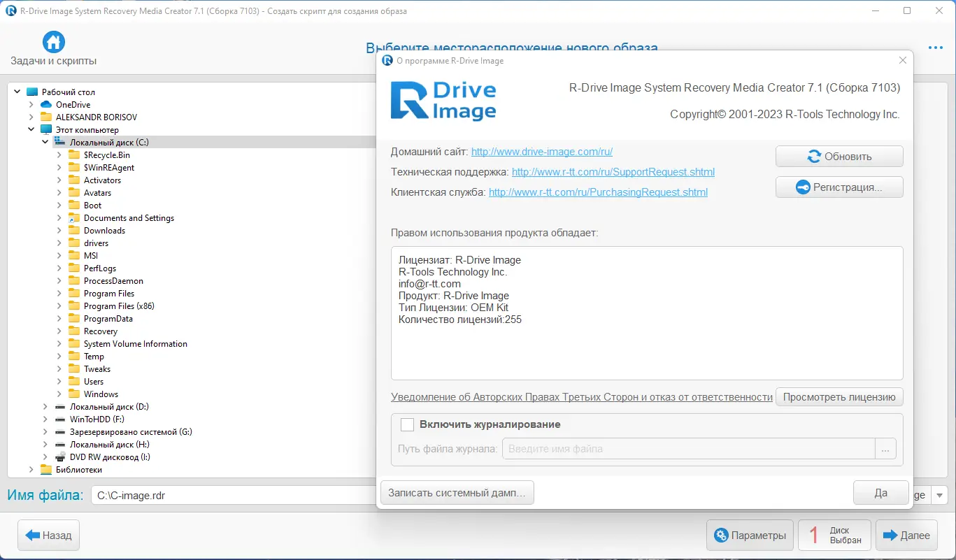The height and width of the screenshot is (560, 956).
Task: Click the WinToHDD (F:) drive icon
Action: [60, 419]
